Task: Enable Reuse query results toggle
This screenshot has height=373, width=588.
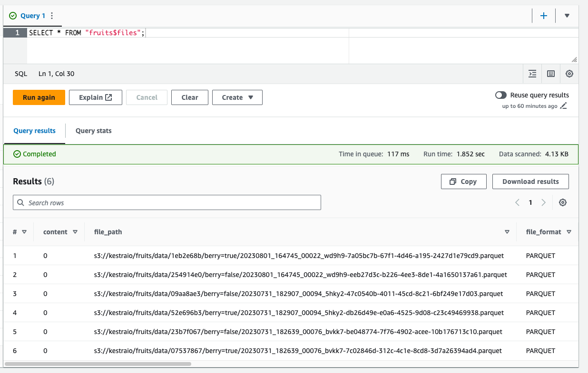Action: click(501, 95)
